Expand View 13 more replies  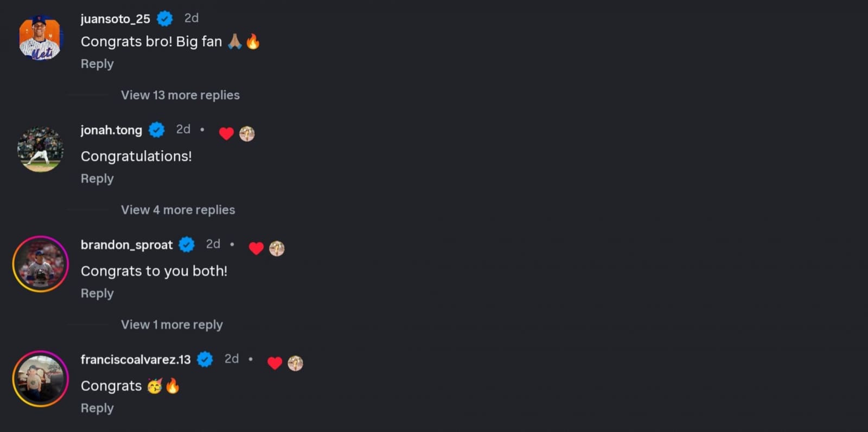coord(180,95)
